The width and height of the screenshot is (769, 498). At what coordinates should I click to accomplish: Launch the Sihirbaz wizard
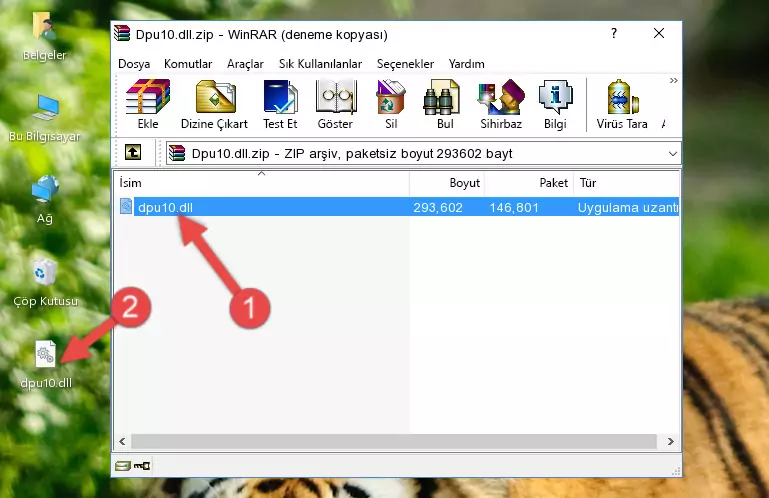click(x=501, y=104)
